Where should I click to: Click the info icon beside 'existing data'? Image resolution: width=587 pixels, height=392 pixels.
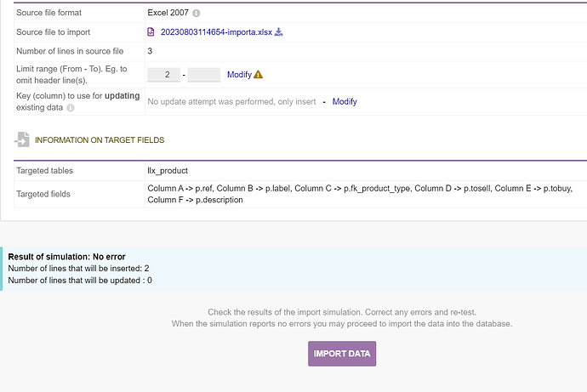71,108
